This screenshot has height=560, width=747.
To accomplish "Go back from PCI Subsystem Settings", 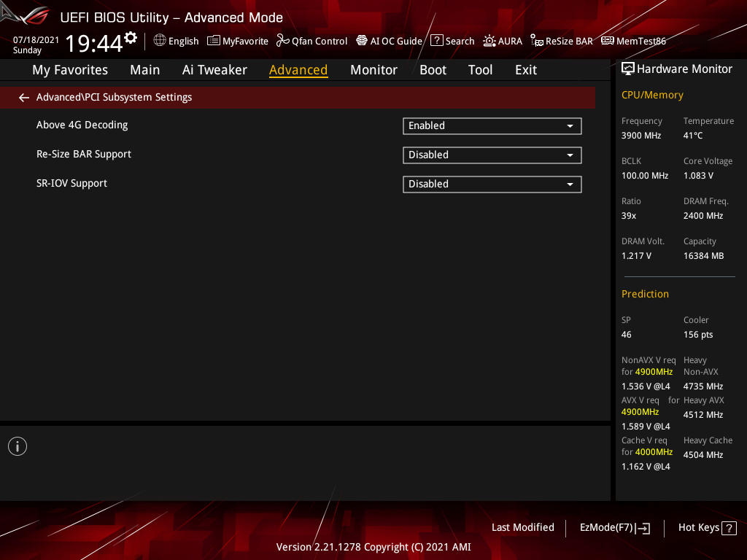I will tap(23, 97).
